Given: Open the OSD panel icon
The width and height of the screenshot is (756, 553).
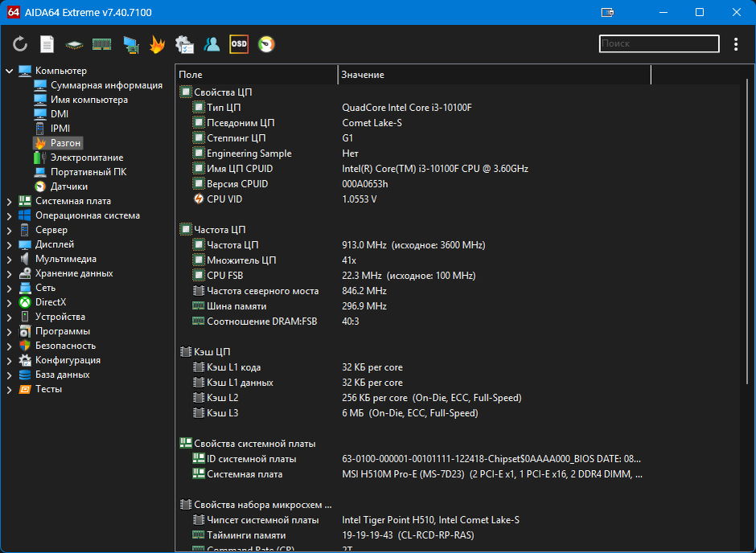Looking at the screenshot, I should (x=239, y=44).
